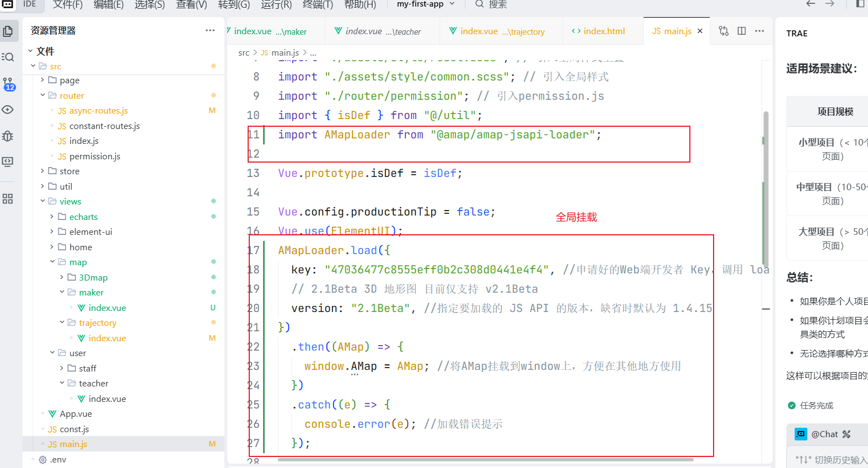Click the @Chat agent label
The height and width of the screenshot is (468, 868).
click(x=824, y=434)
